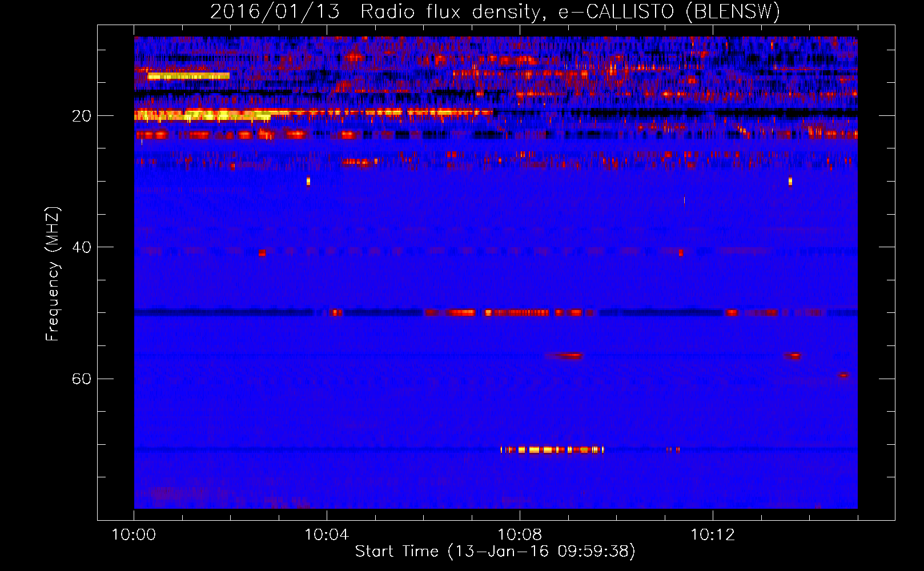Click the "Start Time (13-Jan-16 09:59:38)" label
This screenshot has width=924, height=571.
tap(495, 552)
